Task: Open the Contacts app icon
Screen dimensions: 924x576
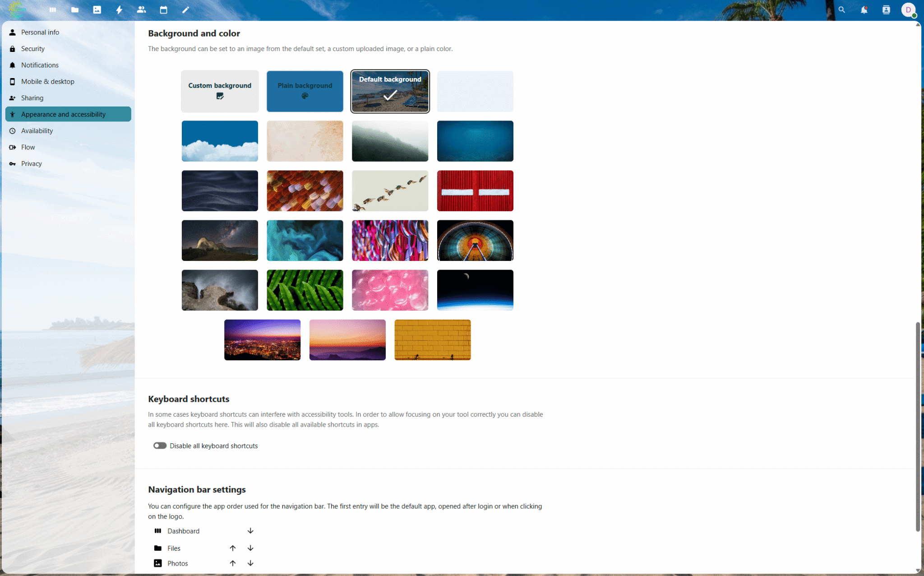Action: tap(141, 9)
